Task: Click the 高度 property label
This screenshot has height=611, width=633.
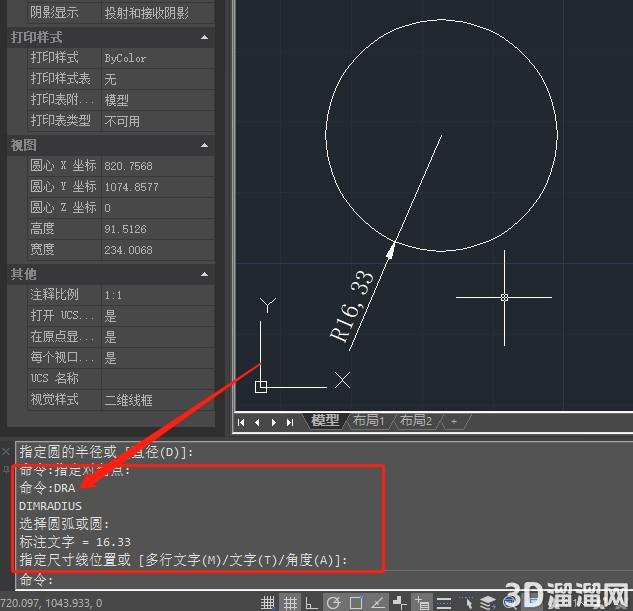Action: (42, 229)
